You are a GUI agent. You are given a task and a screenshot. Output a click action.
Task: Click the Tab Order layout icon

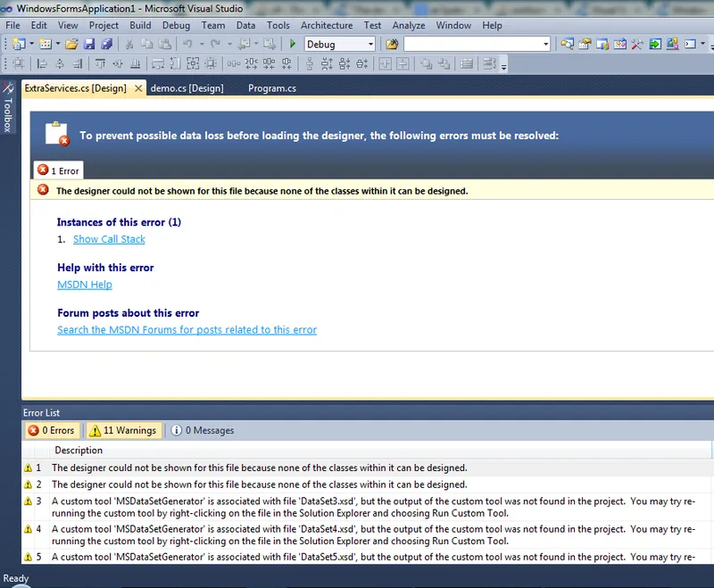(x=489, y=63)
